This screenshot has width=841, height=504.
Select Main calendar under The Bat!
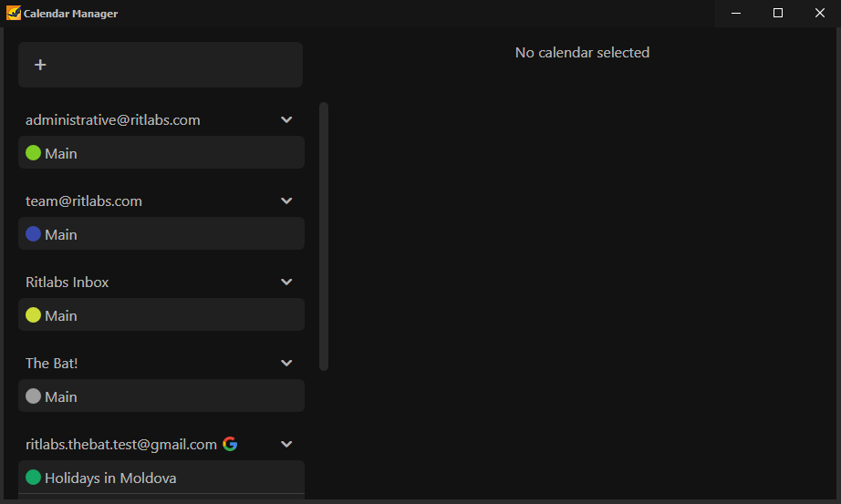(x=161, y=396)
